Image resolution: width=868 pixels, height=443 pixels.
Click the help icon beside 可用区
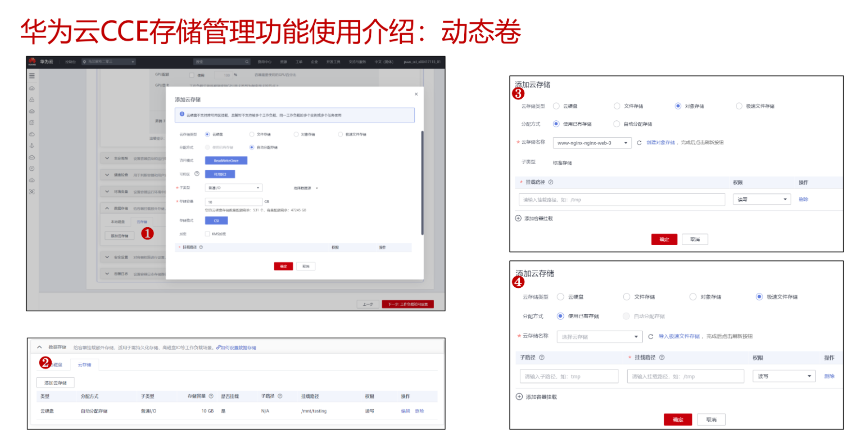197,174
